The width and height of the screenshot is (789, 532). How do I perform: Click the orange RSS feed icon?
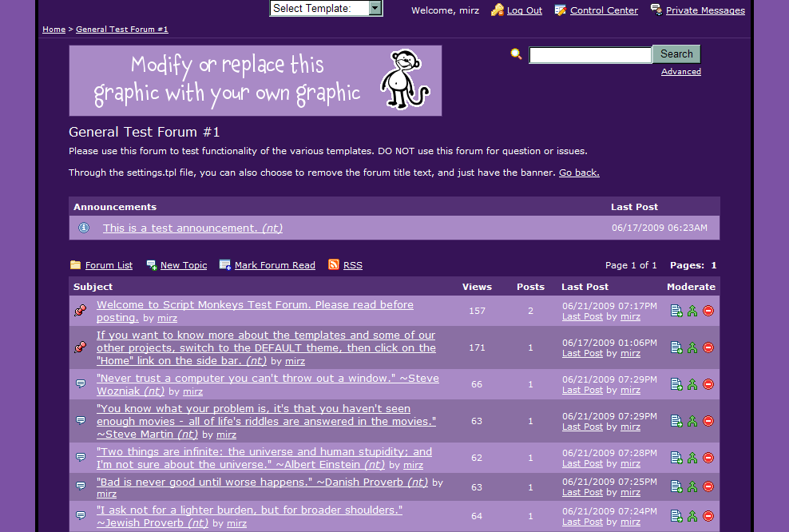coord(334,264)
